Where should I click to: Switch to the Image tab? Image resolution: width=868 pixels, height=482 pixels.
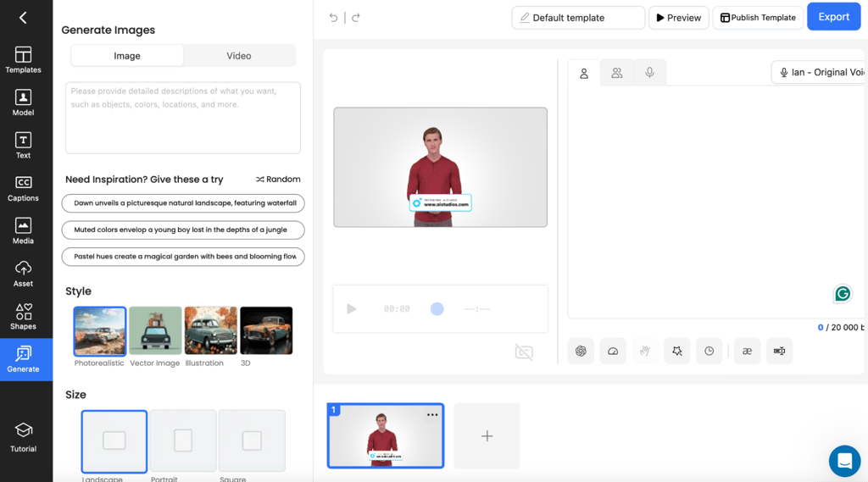[127, 56]
